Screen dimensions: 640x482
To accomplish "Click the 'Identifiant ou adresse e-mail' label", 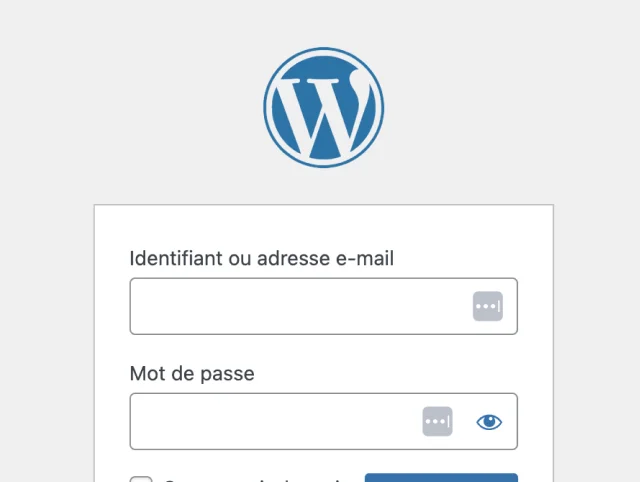I will click(x=262, y=259).
